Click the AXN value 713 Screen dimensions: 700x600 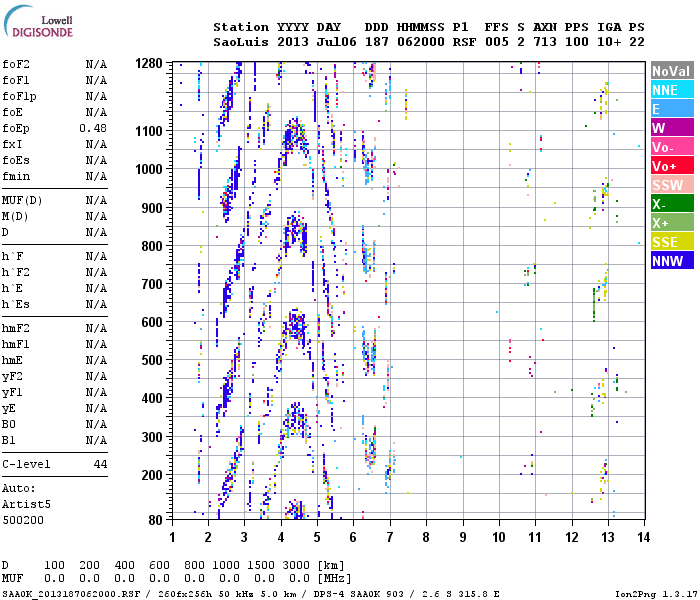[x=545, y=42]
